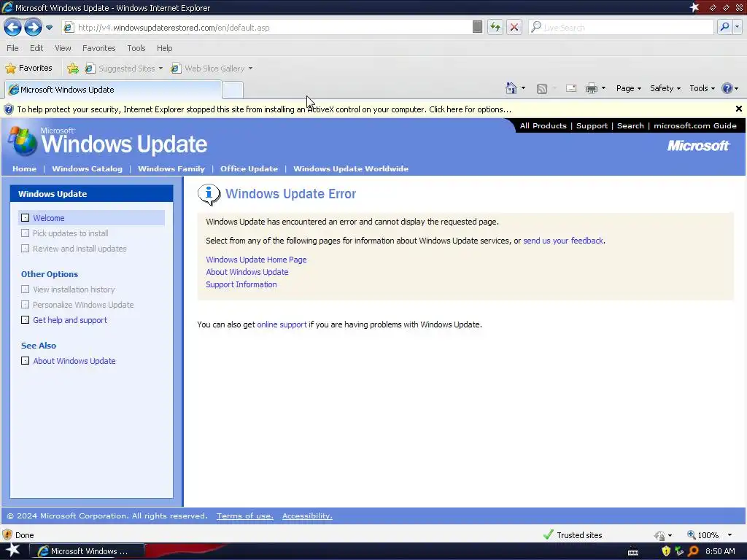Open Search link in top banner
The image size is (747, 560).
coord(630,125)
